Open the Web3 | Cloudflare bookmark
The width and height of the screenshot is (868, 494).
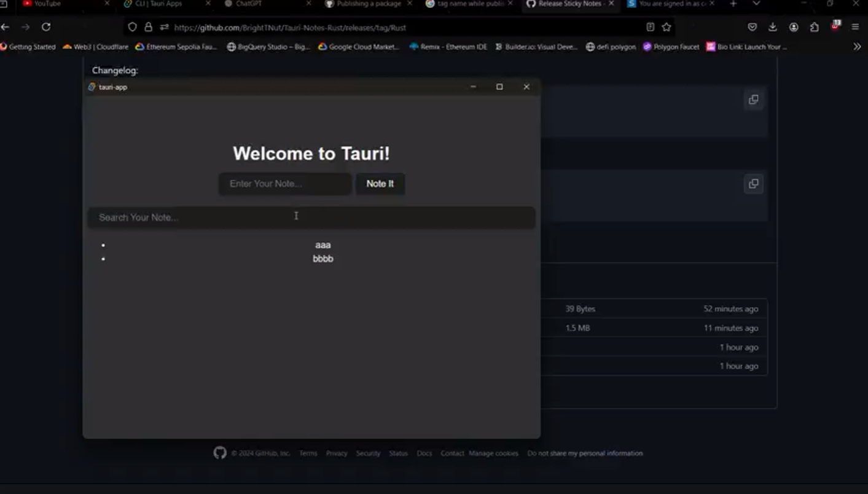point(96,47)
